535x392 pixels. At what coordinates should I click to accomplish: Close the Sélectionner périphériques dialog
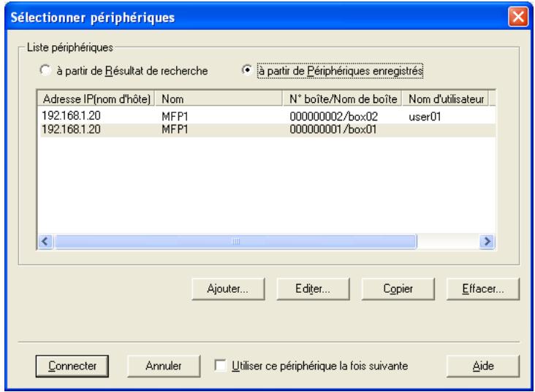click(518, 17)
